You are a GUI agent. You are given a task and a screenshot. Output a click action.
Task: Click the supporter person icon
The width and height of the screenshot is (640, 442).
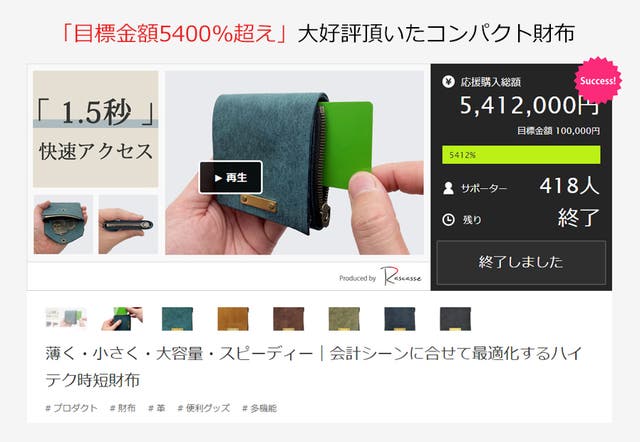448,188
